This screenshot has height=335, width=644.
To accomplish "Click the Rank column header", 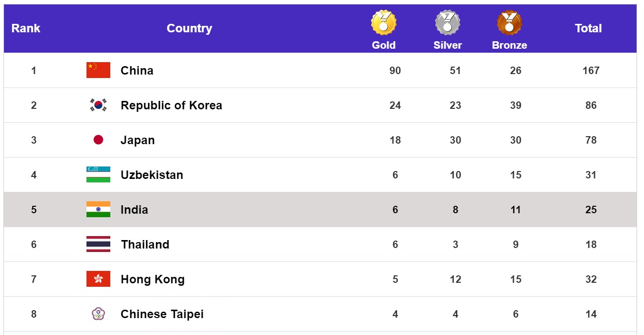I will [26, 28].
